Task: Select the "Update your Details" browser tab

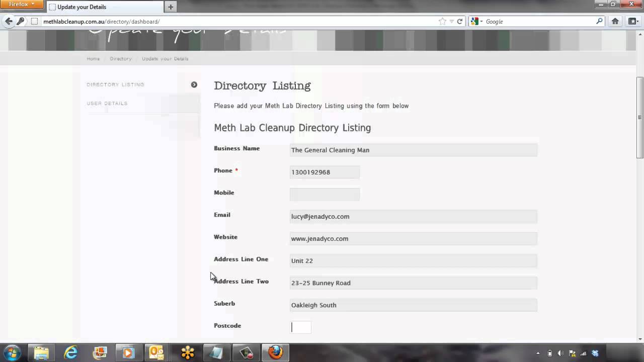Action: [x=105, y=7]
